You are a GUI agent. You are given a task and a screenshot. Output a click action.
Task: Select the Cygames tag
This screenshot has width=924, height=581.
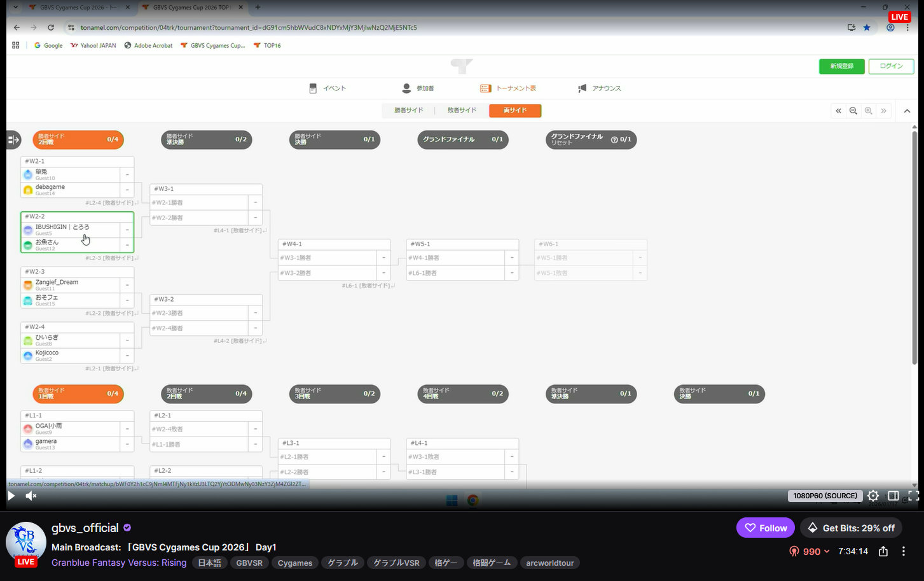[295, 563]
